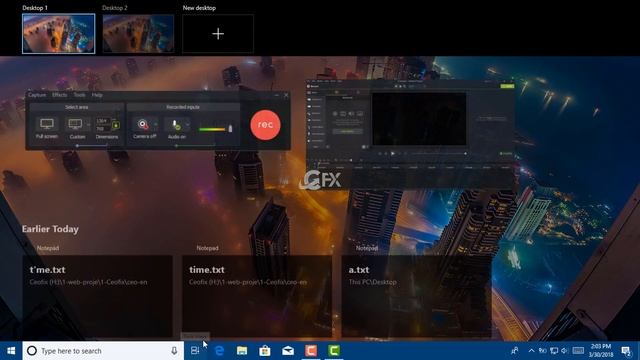Open the a.txt timeline card

(416, 296)
